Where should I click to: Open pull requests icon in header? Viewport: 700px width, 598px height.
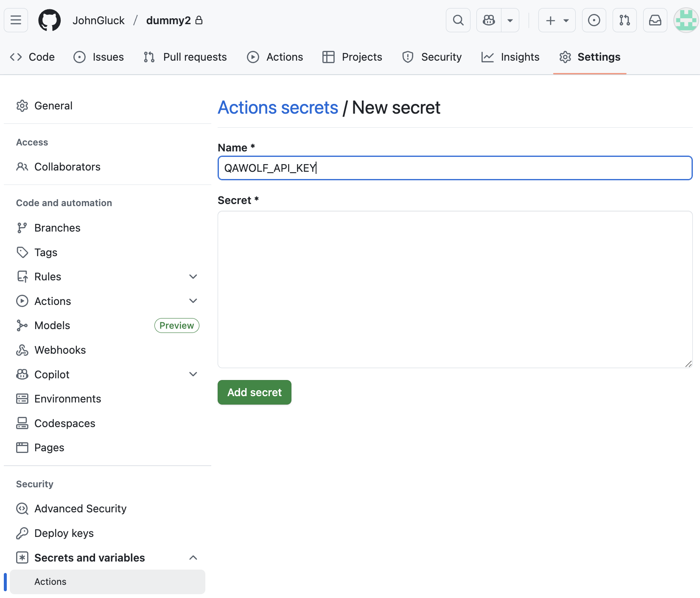pos(624,20)
